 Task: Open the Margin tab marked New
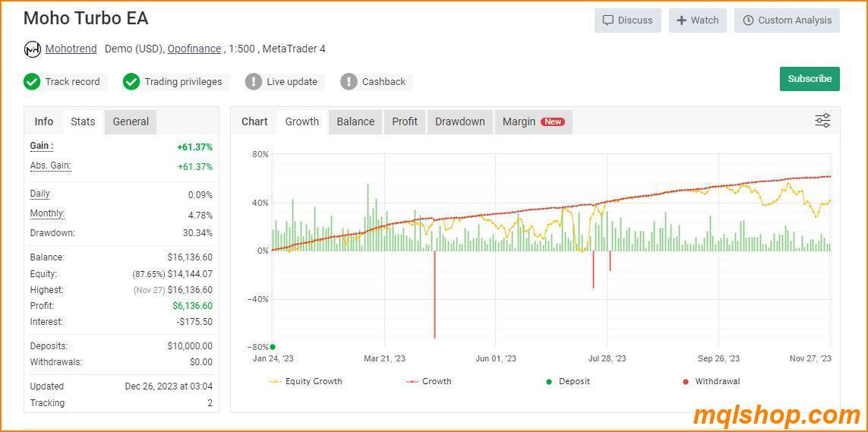[x=532, y=121]
